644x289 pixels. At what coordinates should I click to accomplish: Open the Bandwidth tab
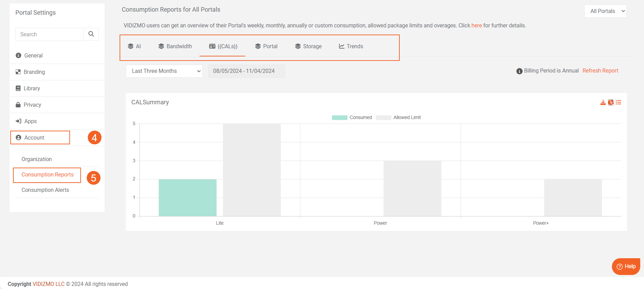(175, 47)
